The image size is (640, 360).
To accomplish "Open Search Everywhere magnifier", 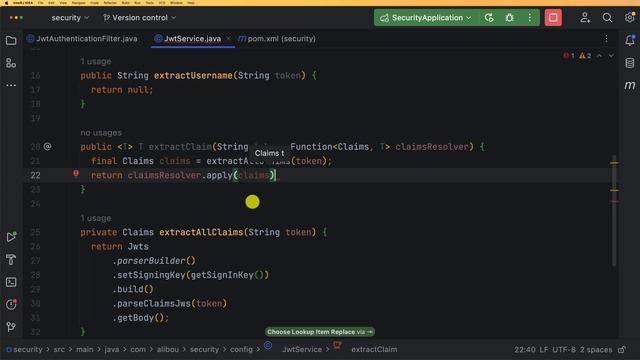I will coord(607,18).
